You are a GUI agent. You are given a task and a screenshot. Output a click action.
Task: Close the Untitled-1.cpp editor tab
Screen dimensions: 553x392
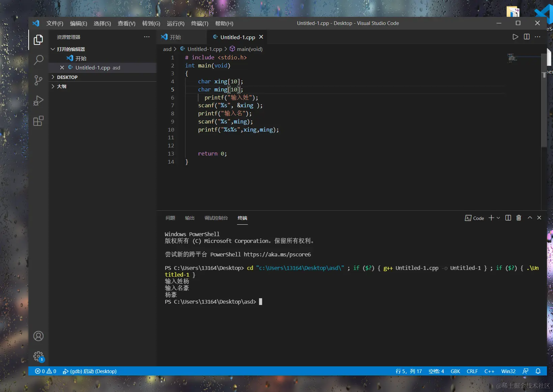click(x=261, y=37)
